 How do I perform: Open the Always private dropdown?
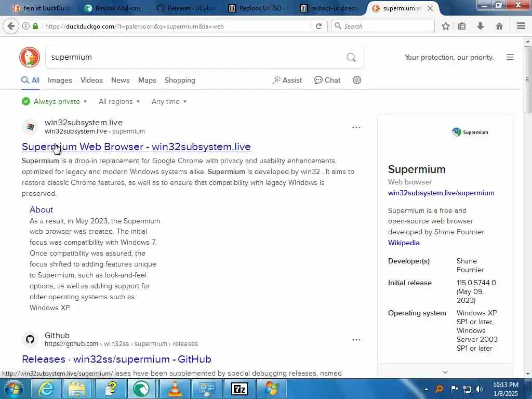pos(54,101)
